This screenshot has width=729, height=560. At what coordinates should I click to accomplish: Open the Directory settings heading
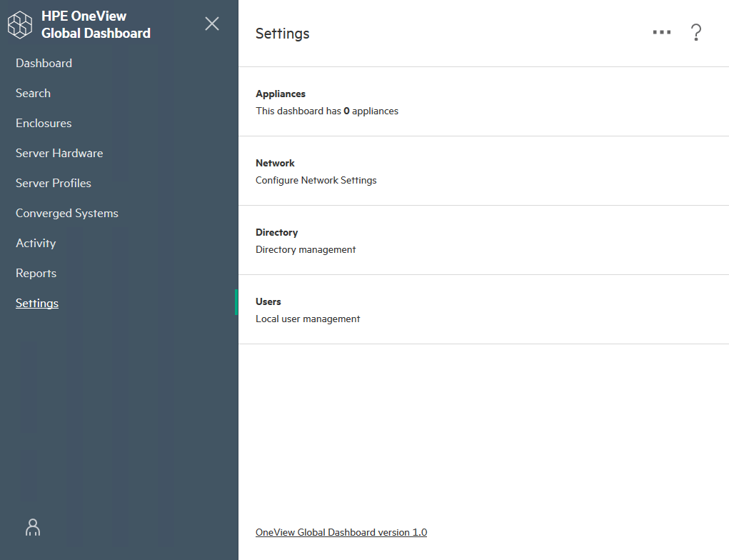click(x=276, y=232)
